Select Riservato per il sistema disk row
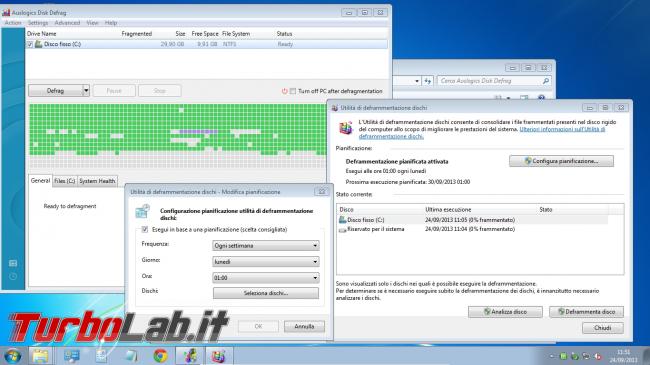Screen dimensions: 650x365 pyautogui.click(x=473, y=229)
